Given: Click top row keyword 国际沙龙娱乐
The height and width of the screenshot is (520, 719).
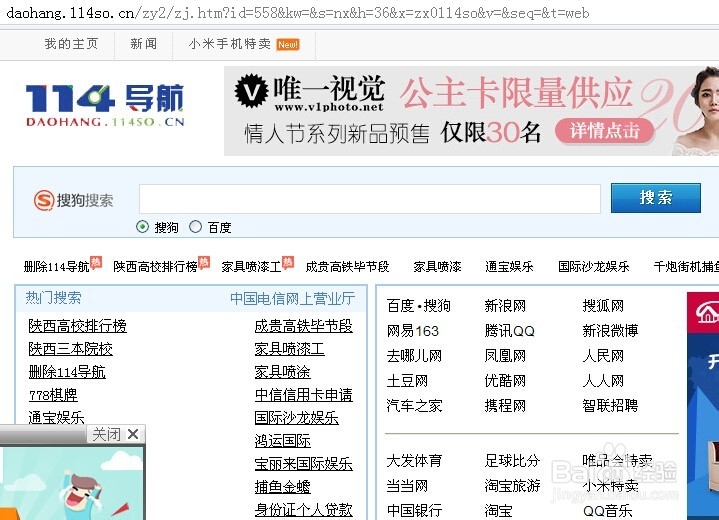Looking at the screenshot, I should (593, 266).
